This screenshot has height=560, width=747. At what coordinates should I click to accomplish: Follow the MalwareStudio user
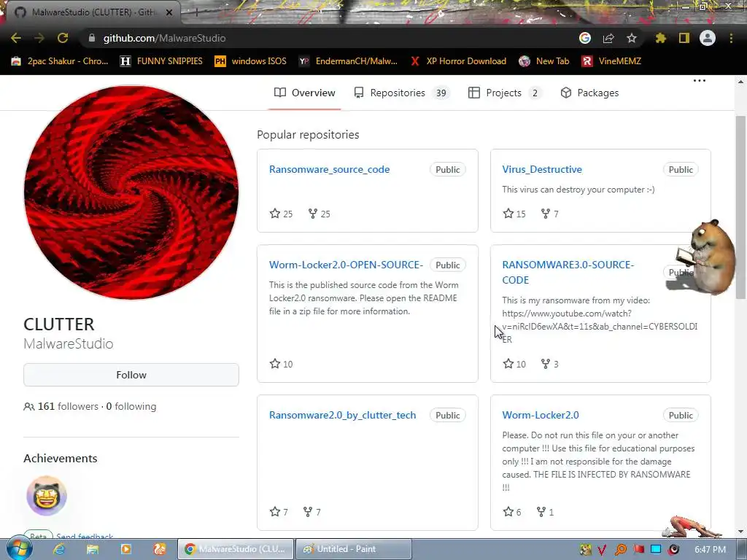pyautogui.click(x=131, y=375)
